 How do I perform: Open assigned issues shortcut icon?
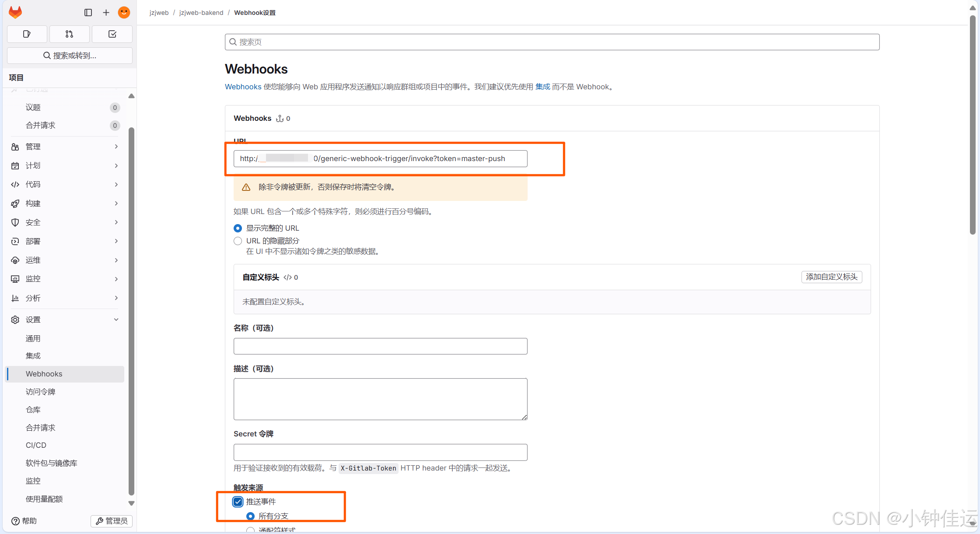click(27, 34)
